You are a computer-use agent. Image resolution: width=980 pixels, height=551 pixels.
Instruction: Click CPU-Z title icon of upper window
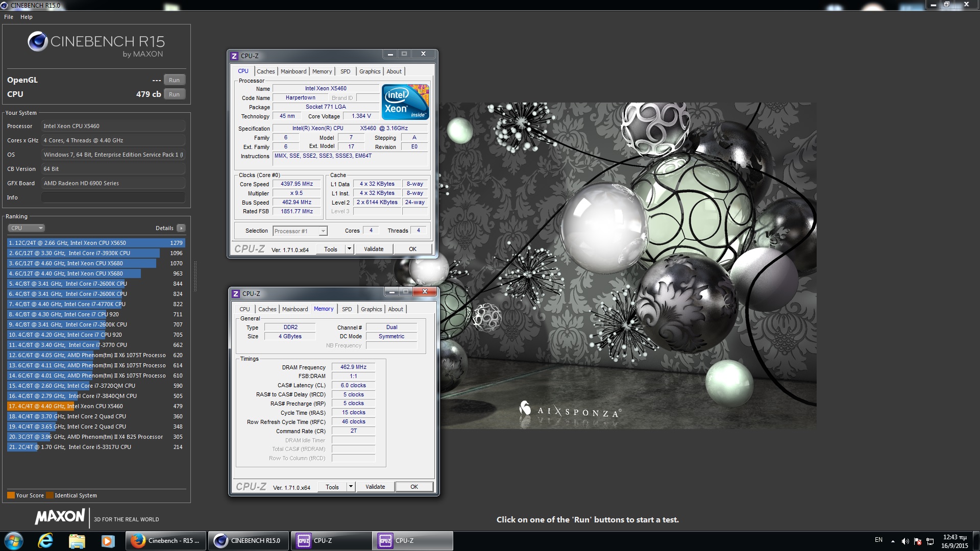pyautogui.click(x=234, y=56)
